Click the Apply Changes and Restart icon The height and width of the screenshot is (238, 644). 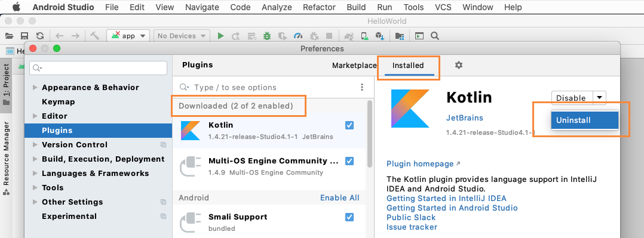pyautogui.click(x=236, y=36)
